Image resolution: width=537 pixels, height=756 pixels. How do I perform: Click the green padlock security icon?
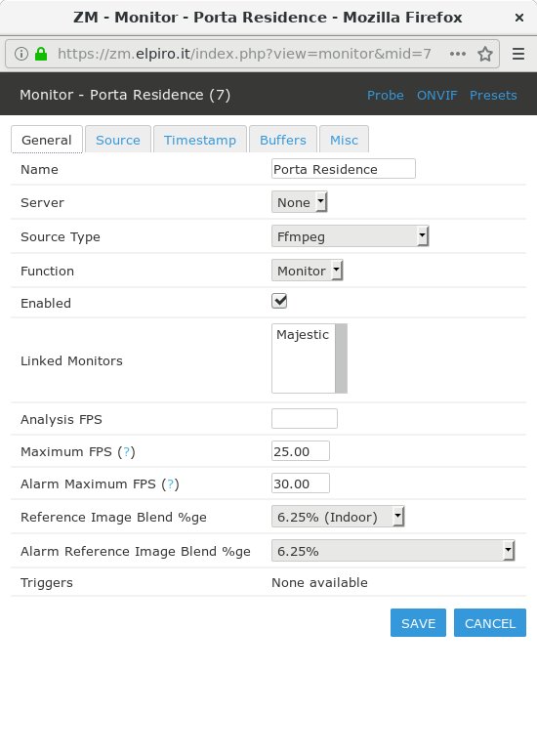tap(41, 54)
